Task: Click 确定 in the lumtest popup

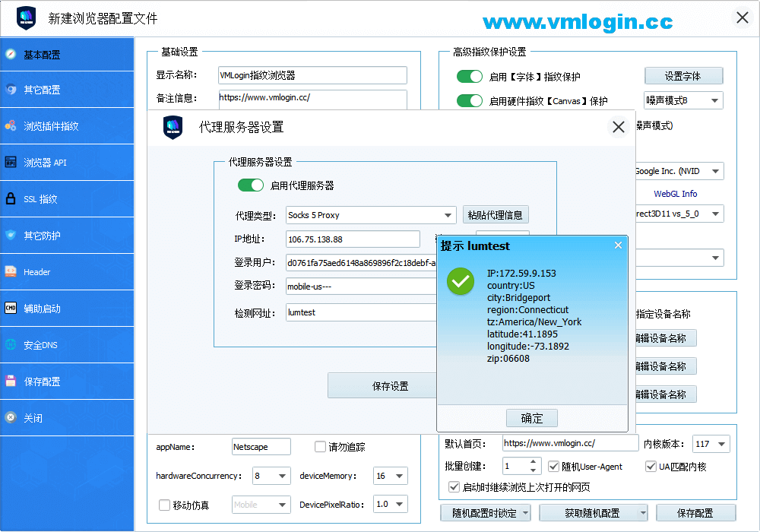Action: pyautogui.click(x=532, y=418)
